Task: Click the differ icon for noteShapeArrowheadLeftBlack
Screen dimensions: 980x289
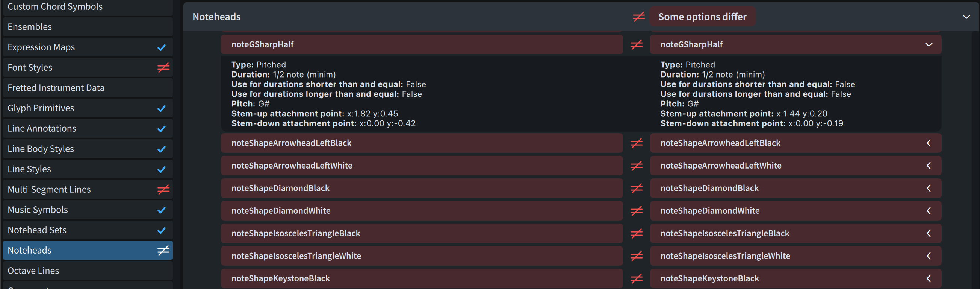Action: (x=636, y=143)
